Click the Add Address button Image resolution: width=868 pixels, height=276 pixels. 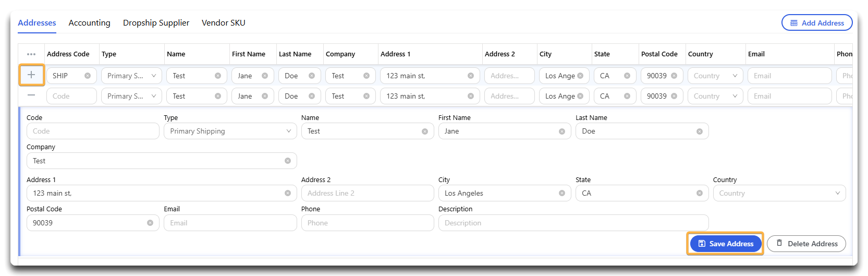(817, 23)
